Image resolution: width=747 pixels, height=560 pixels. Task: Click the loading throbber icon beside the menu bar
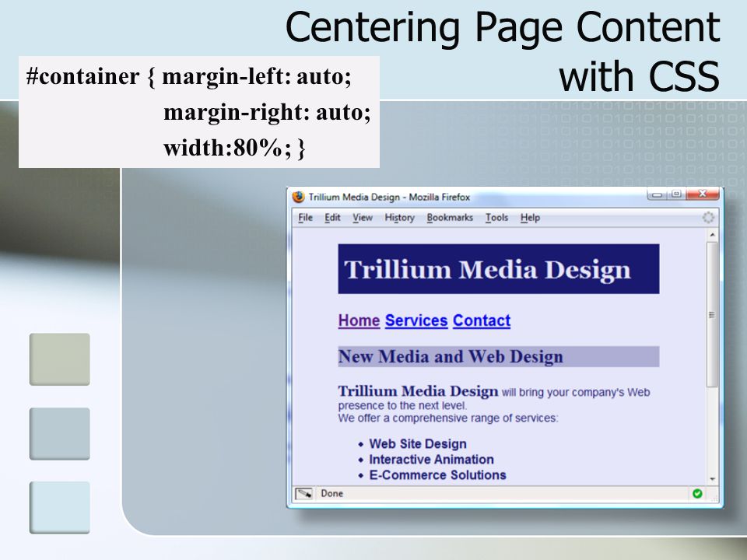[708, 217]
